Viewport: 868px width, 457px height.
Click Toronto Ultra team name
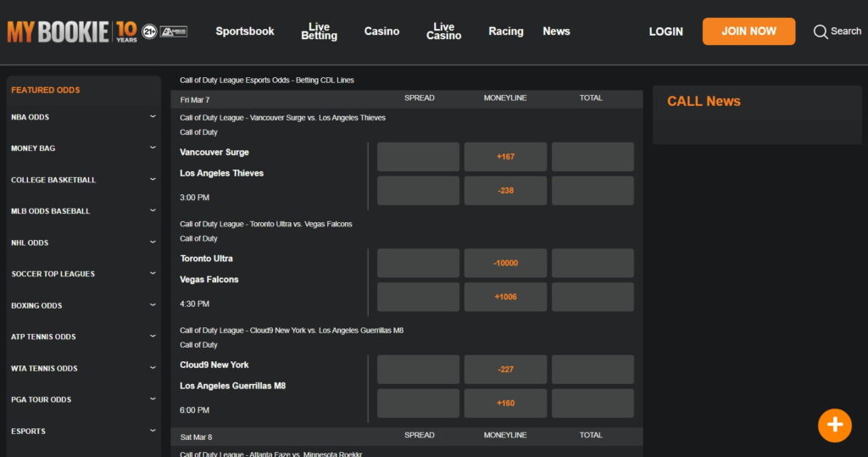click(x=207, y=259)
